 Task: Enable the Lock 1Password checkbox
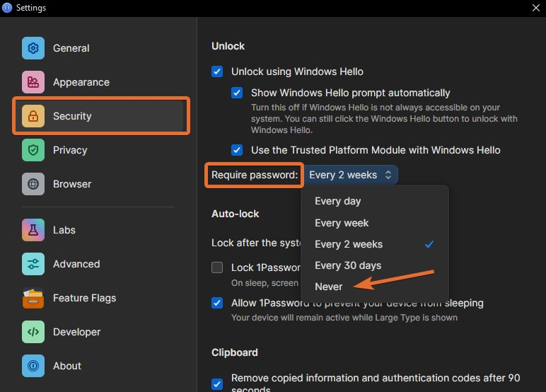[217, 267]
